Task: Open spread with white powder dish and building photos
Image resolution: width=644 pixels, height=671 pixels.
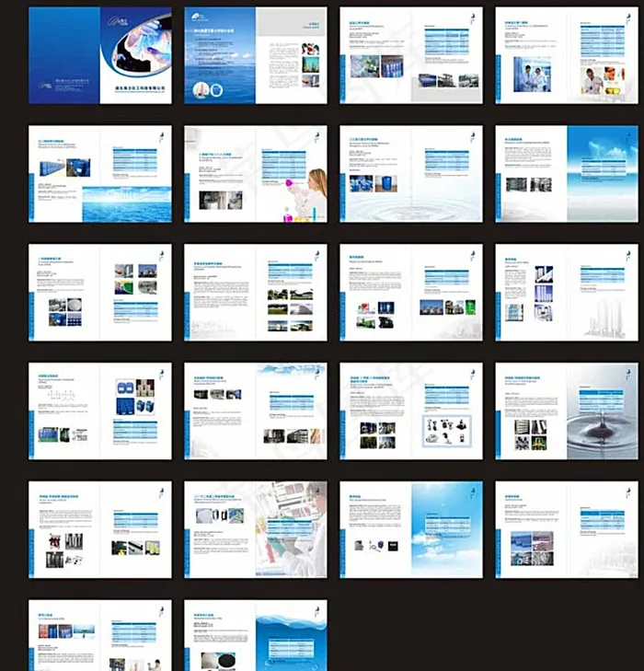Action: 100,293
